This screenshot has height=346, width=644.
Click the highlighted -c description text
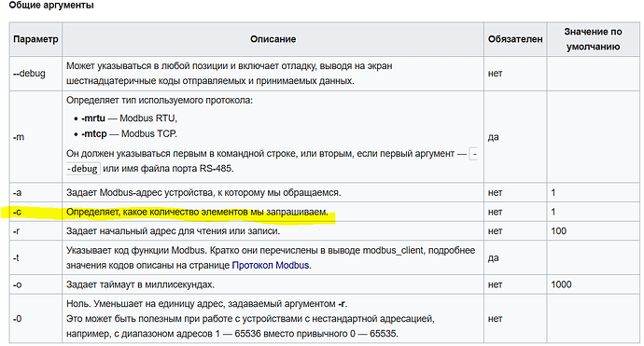click(x=197, y=213)
